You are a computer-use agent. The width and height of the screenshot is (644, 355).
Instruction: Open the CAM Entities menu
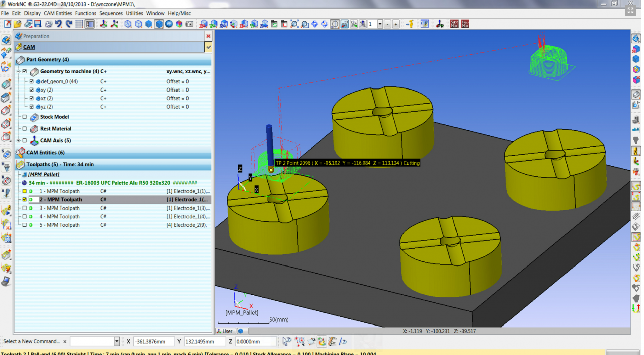[58, 13]
